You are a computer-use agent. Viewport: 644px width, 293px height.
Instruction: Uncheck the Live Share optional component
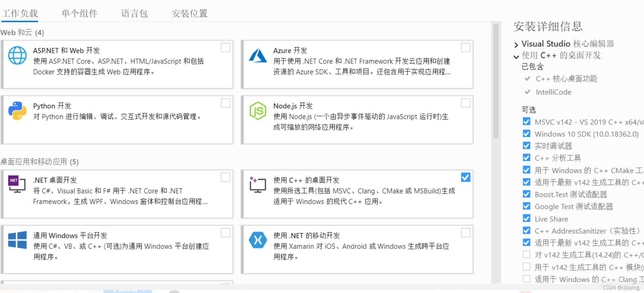click(x=526, y=219)
